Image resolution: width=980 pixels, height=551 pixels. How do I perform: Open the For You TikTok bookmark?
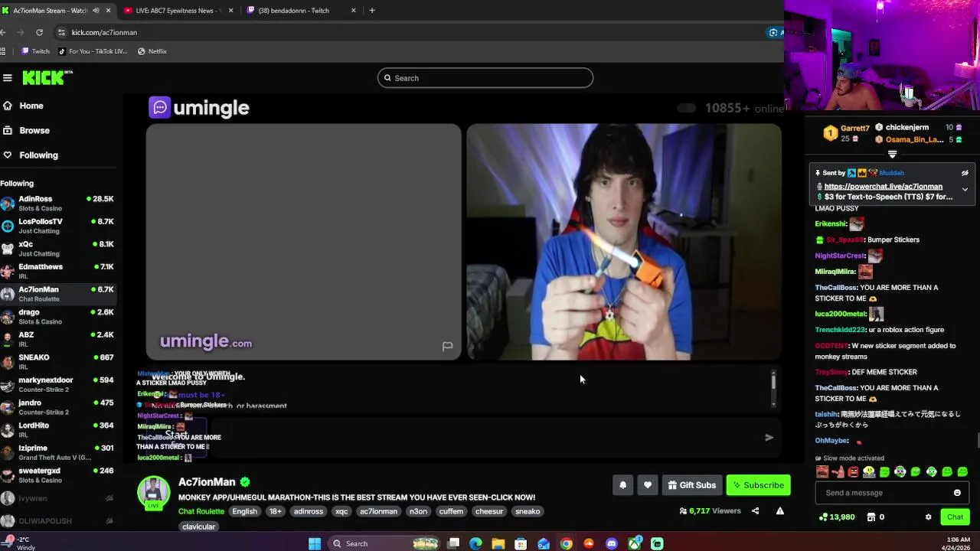tap(93, 51)
